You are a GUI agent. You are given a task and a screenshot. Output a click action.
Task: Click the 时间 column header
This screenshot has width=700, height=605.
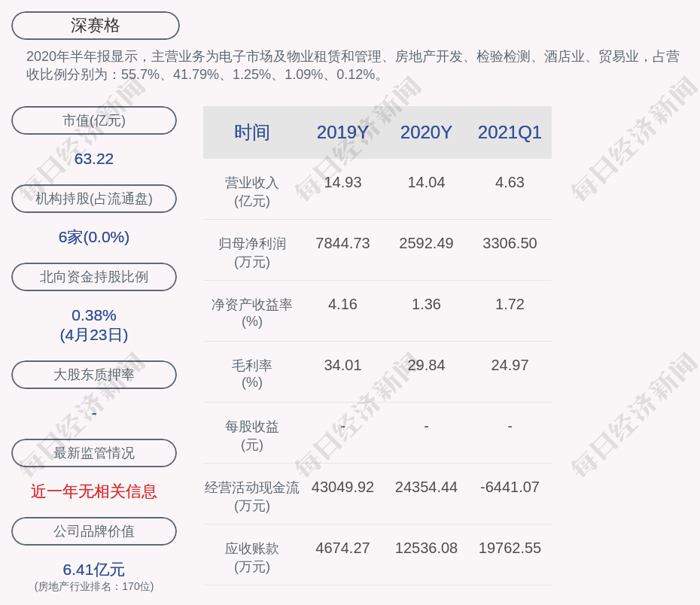point(252,132)
